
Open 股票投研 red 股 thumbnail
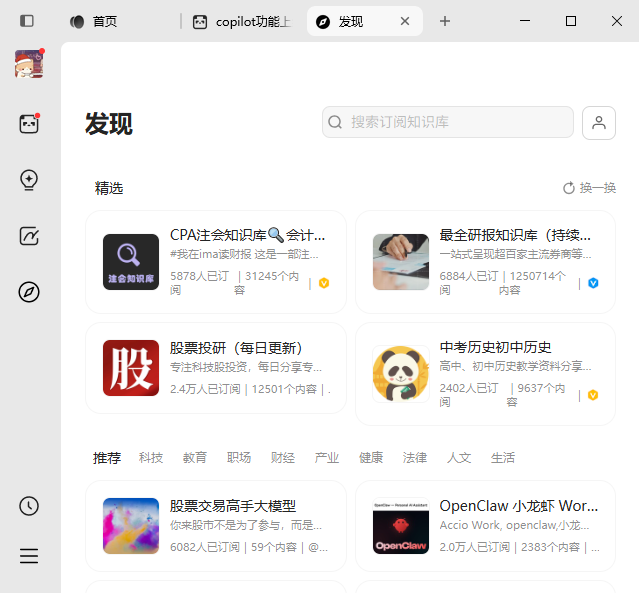pos(131,368)
